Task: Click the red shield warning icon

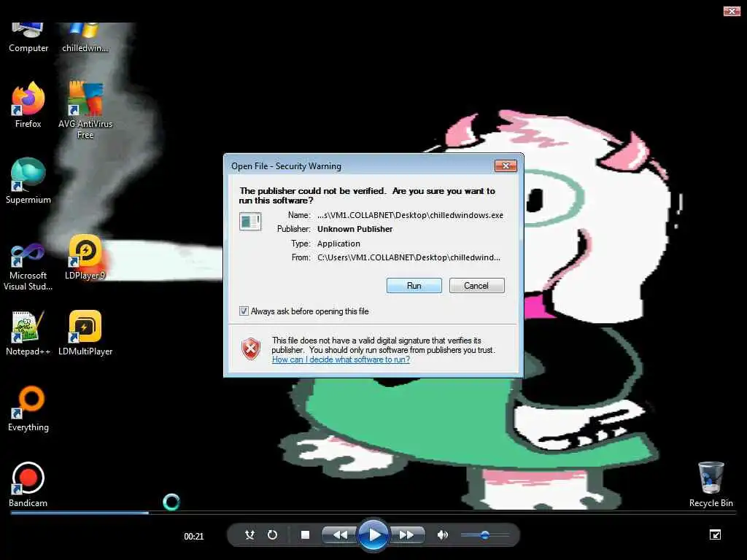Action: tap(251, 349)
